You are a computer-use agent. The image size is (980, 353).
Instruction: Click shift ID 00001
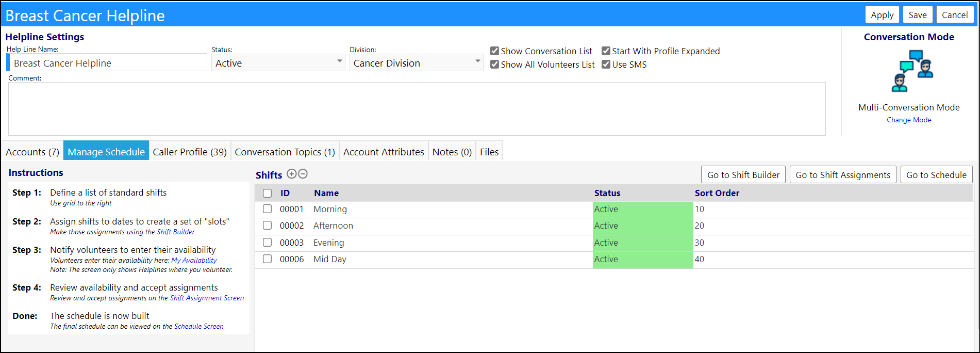point(292,209)
